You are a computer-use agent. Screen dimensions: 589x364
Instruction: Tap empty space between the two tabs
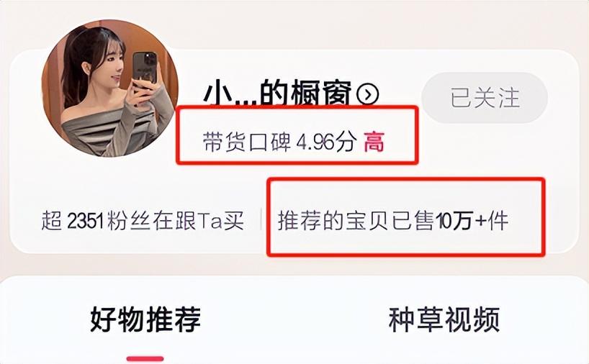(295, 319)
